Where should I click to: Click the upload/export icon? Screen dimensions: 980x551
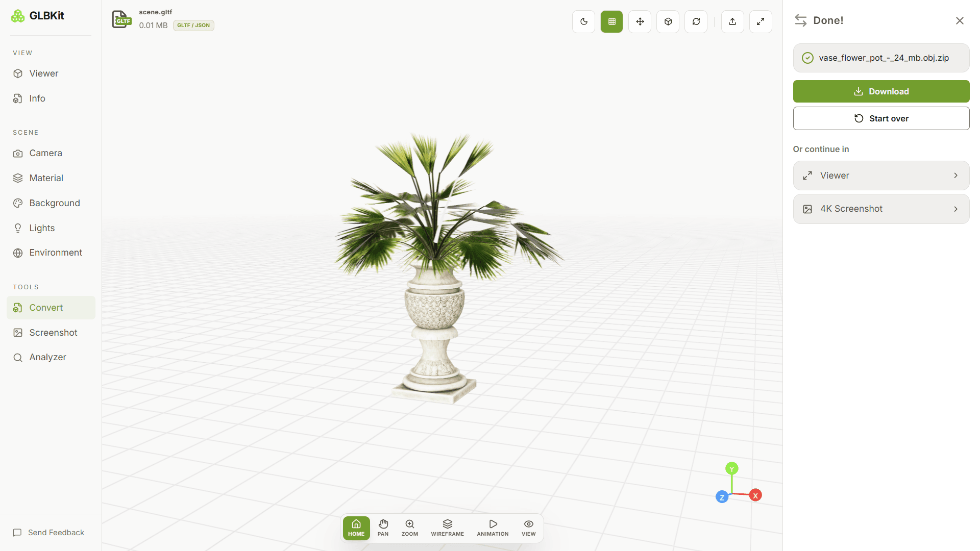point(732,21)
